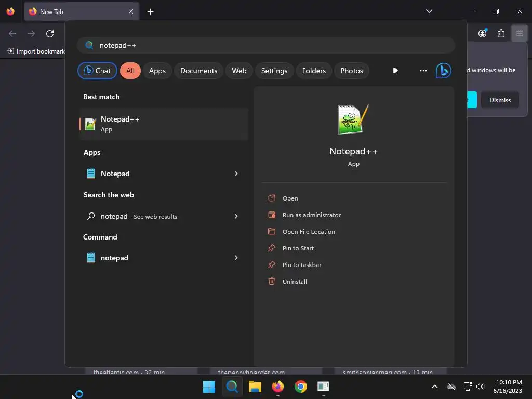Screen dimensions: 532x399
Task: Click notepad See web results
Action: point(164,216)
